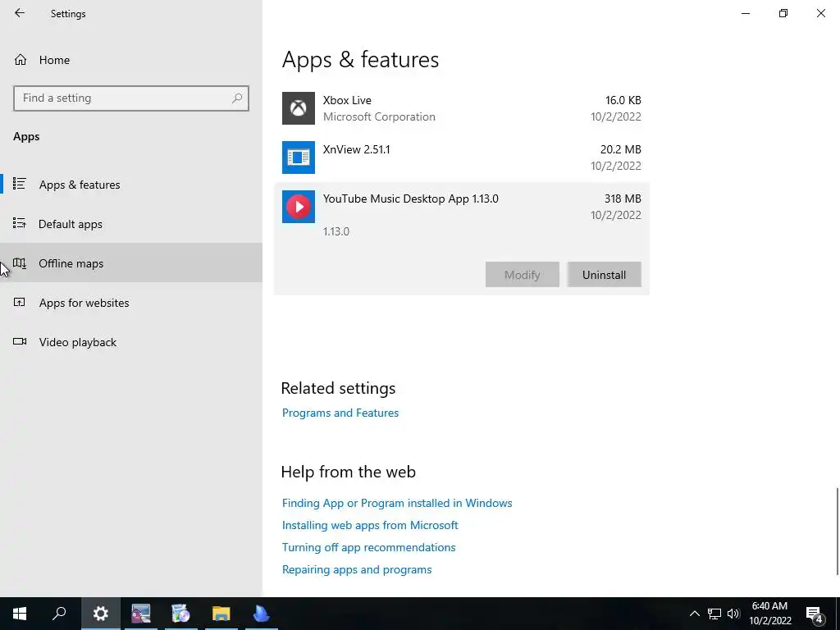Click the 318 MB size value
The width and height of the screenshot is (840, 630).
point(623,199)
